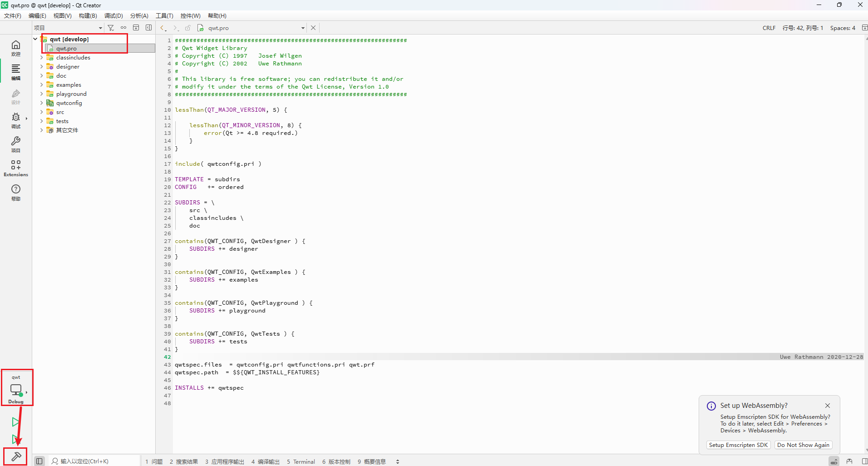Expand the 其它文件 node
868x466 pixels.
point(42,130)
